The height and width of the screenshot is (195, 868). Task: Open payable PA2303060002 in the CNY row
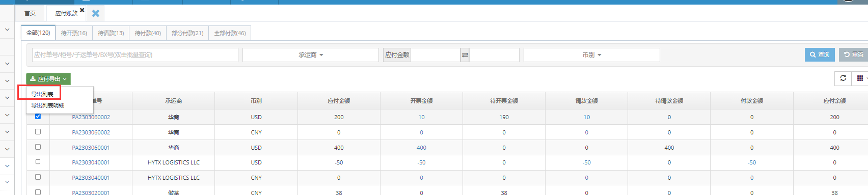91,132
